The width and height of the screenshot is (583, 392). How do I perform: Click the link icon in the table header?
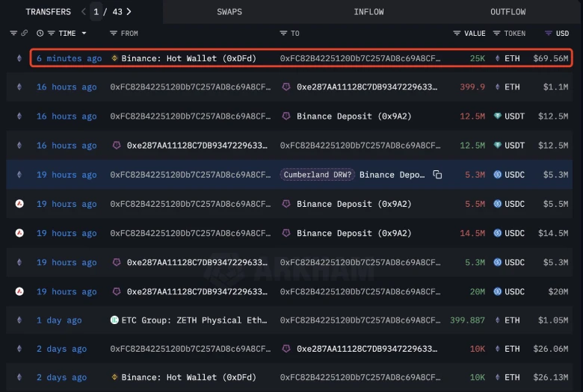pos(25,34)
